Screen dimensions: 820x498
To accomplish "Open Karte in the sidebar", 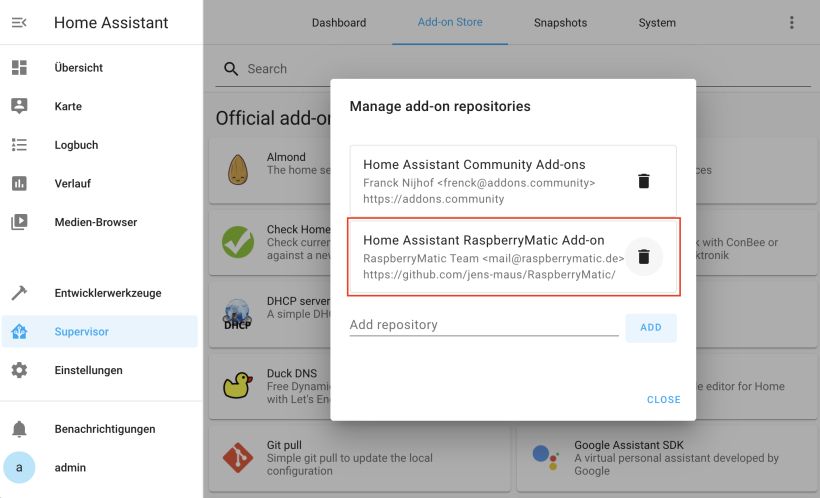I will pyautogui.click(x=99, y=106).
